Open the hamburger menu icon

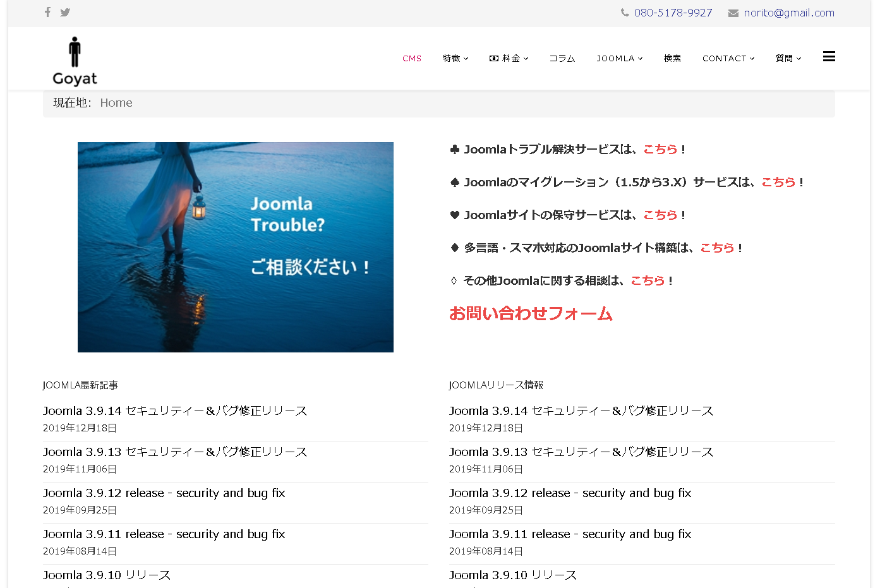coord(829,56)
